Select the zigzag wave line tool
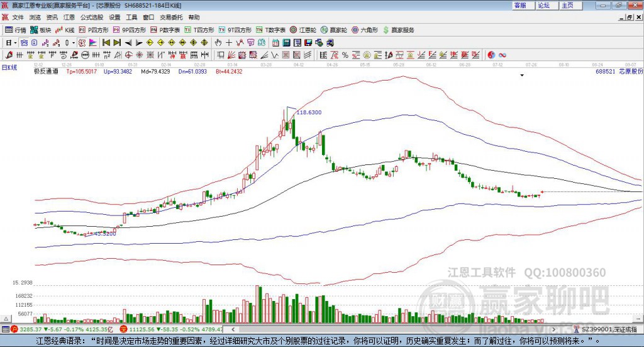 click(x=275, y=55)
